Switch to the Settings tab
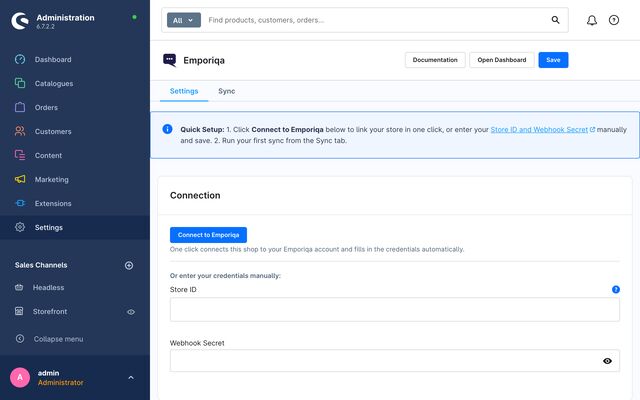The height and width of the screenshot is (400, 640). [184, 91]
